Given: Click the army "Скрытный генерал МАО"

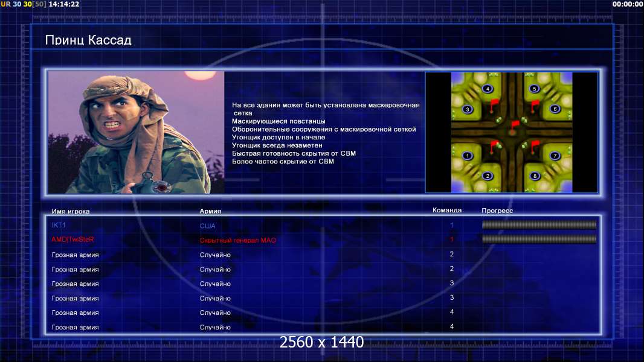Looking at the screenshot, I should pos(238,240).
